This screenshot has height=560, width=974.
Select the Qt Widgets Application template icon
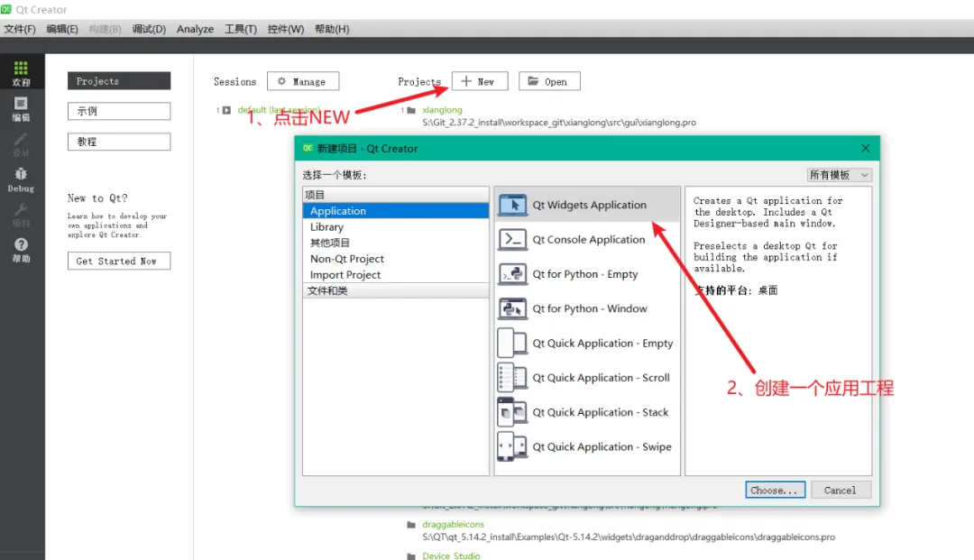coord(512,205)
